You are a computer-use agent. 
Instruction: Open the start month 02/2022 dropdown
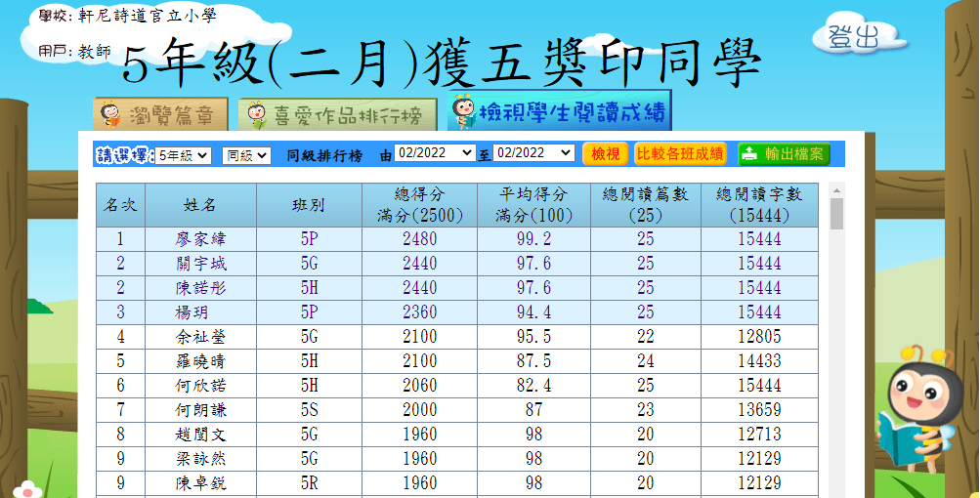435,154
